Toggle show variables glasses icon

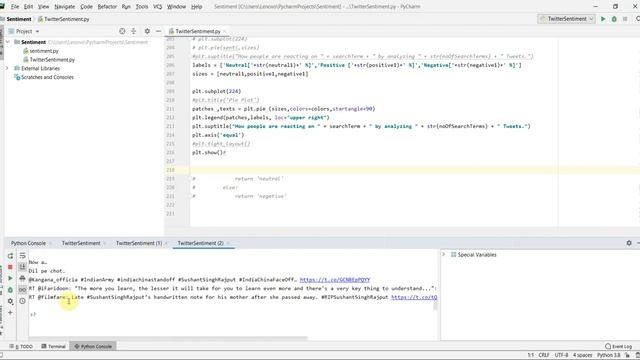pos(22,290)
